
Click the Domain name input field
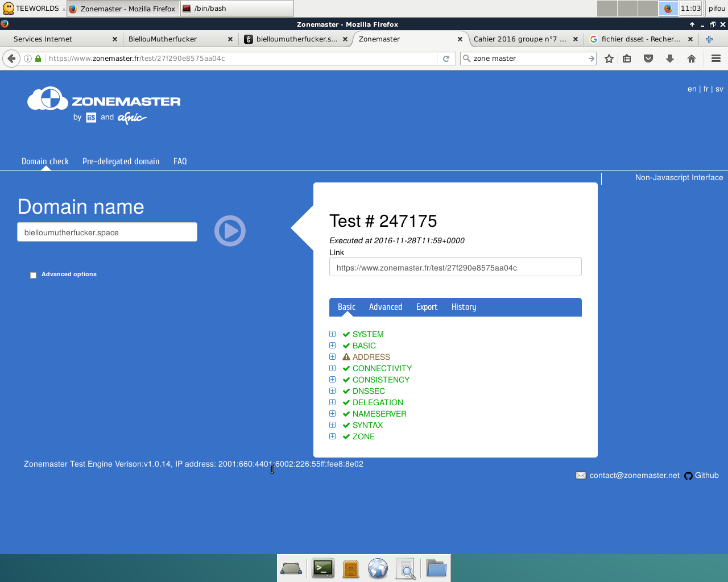107,232
